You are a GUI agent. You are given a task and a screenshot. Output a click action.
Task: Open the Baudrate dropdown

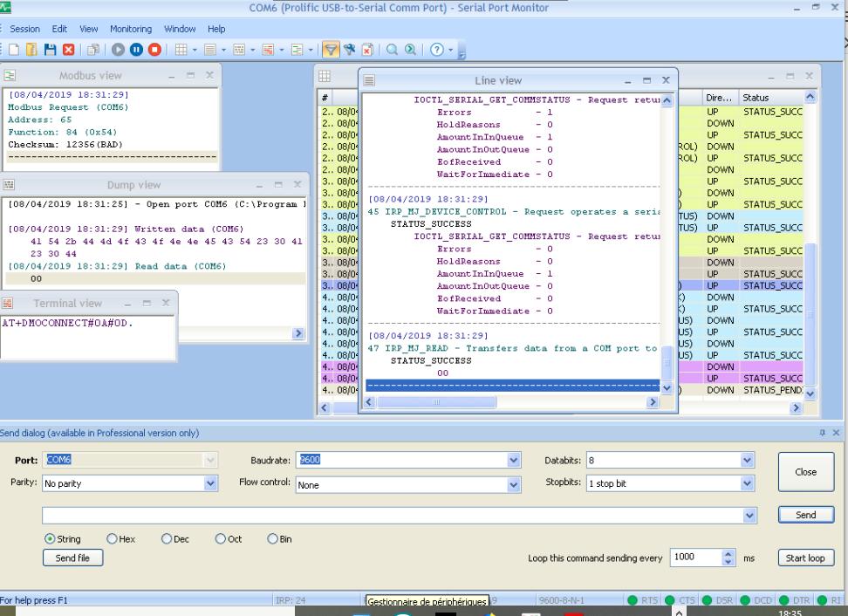[514, 460]
